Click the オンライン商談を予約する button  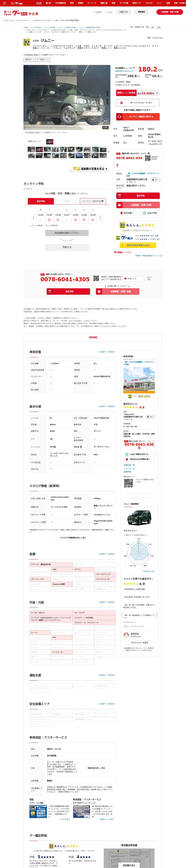pyautogui.click(x=138, y=117)
